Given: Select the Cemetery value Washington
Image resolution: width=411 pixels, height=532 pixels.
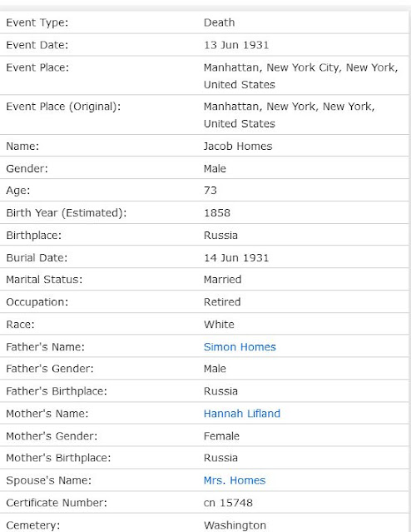Looking at the screenshot, I should [235, 525].
